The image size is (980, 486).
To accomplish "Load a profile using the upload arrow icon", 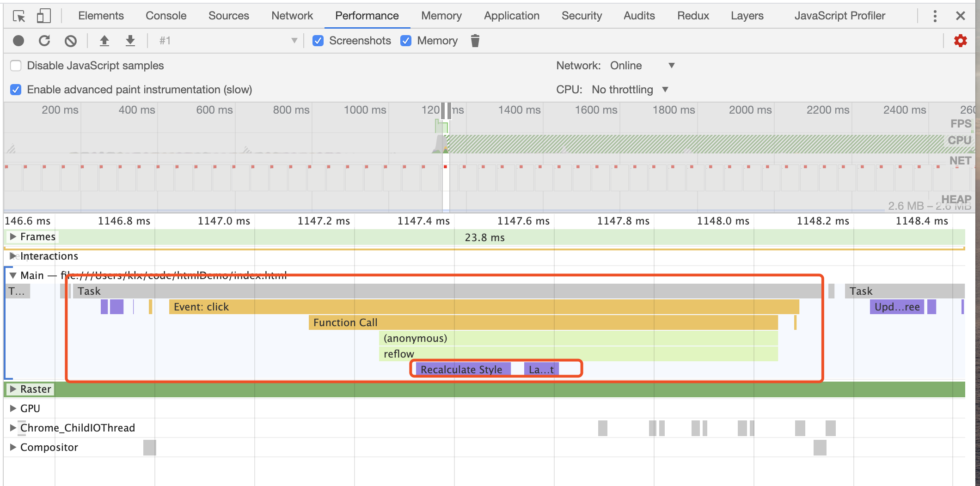I will pyautogui.click(x=104, y=41).
